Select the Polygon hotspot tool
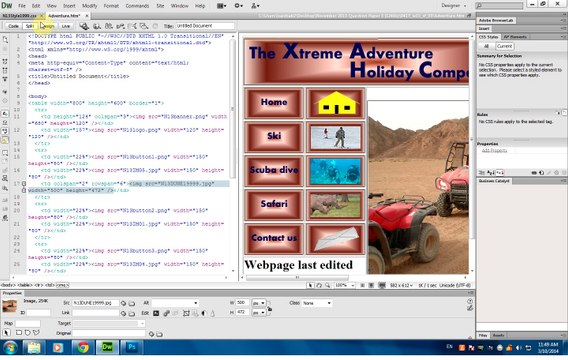The width and height of the screenshot is (568, 360). pos(36,332)
